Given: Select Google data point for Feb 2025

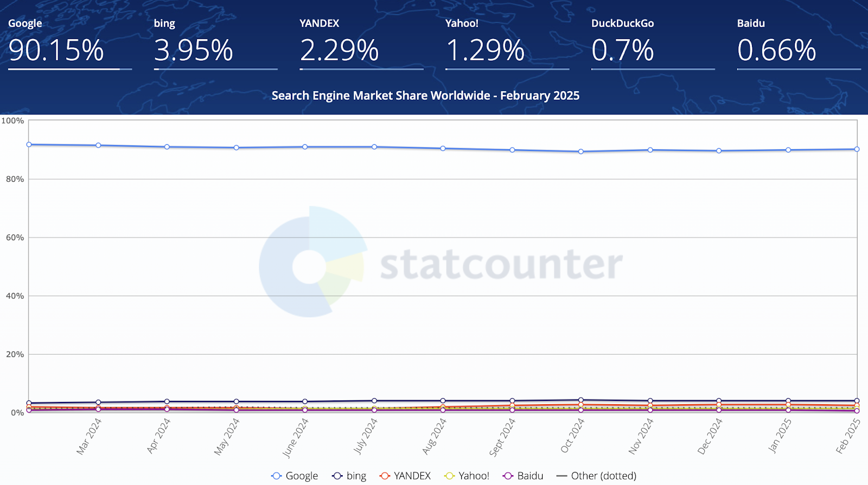Looking at the screenshot, I should 857,149.
